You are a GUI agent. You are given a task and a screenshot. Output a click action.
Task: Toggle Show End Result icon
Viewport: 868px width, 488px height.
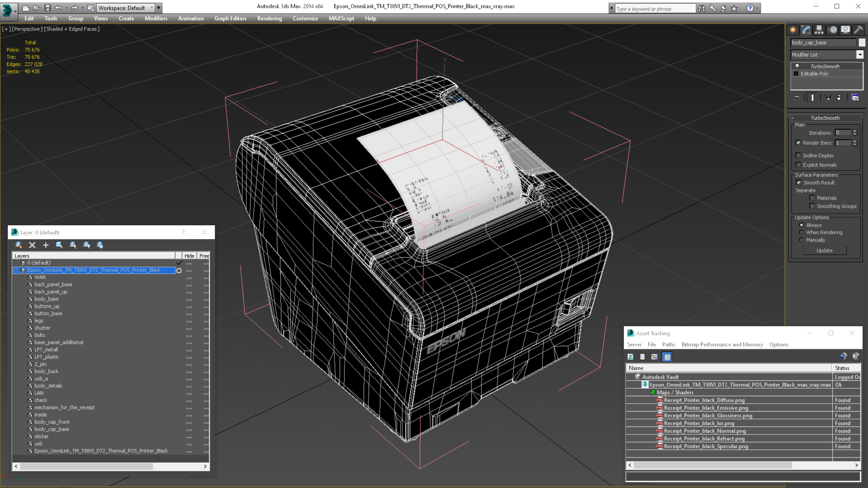[813, 97]
